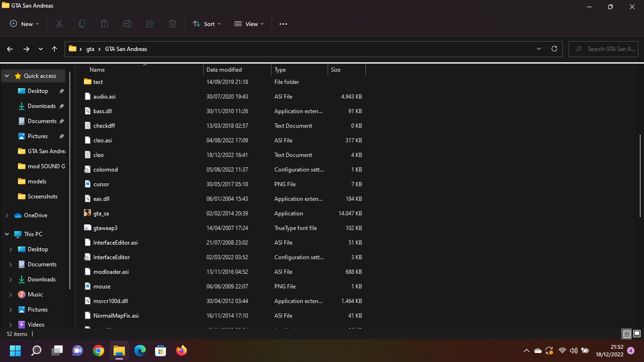The image size is (644, 362).
Task: Switch to large thumbnails view icon
Action: tap(637, 334)
